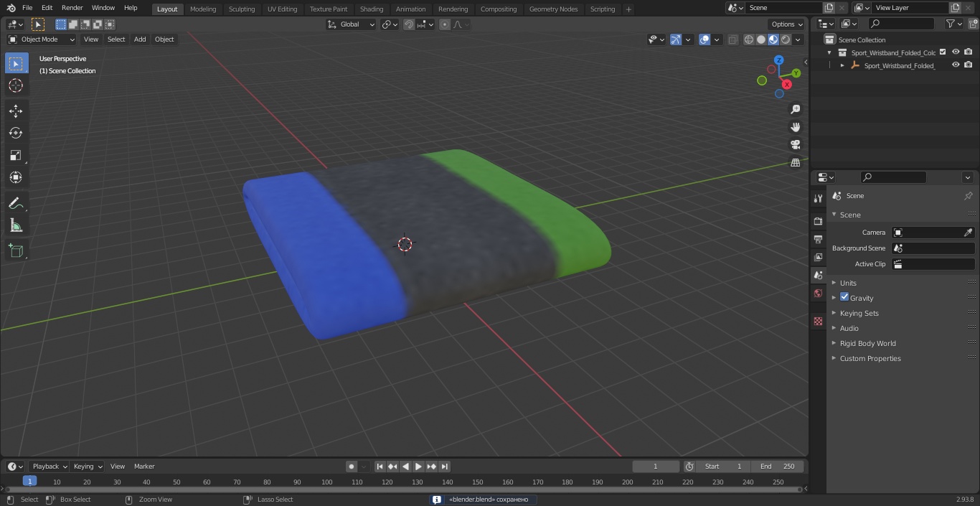980x506 pixels.
Task: Activate the Cursor tool
Action: click(x=16, y=85)
